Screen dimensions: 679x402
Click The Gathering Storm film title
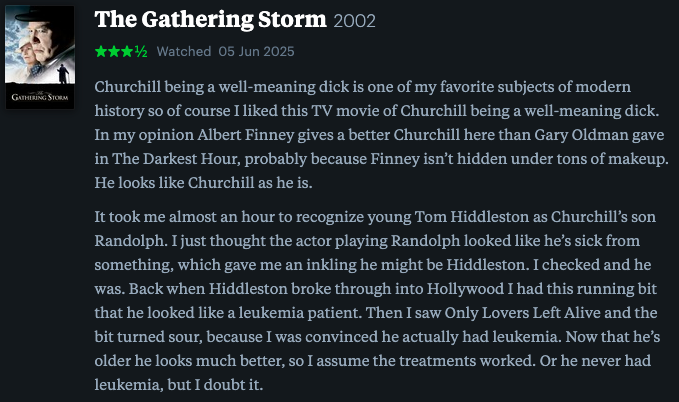(210, 19)
